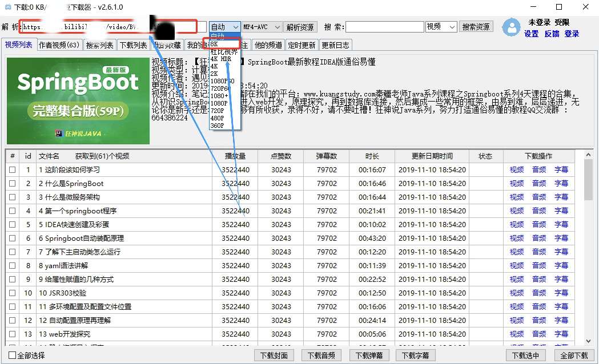
Task: Click the 弹幕数 column header
Action: click(x=327, y=156)
